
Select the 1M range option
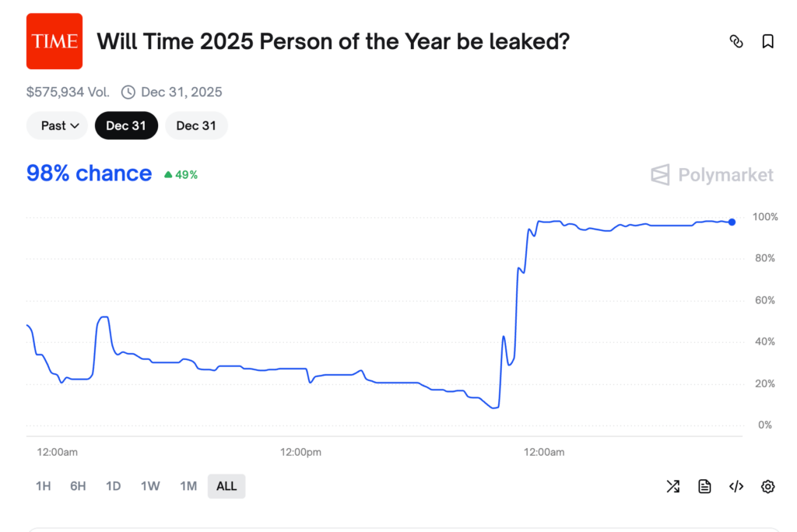tap(188, 485)
